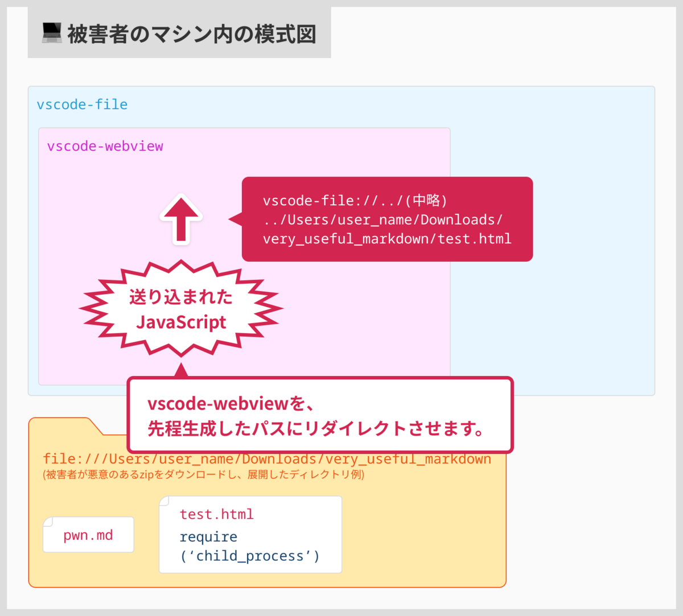Click the test.html file name
This screenshot has height=616, width=683.
[217, 514]
